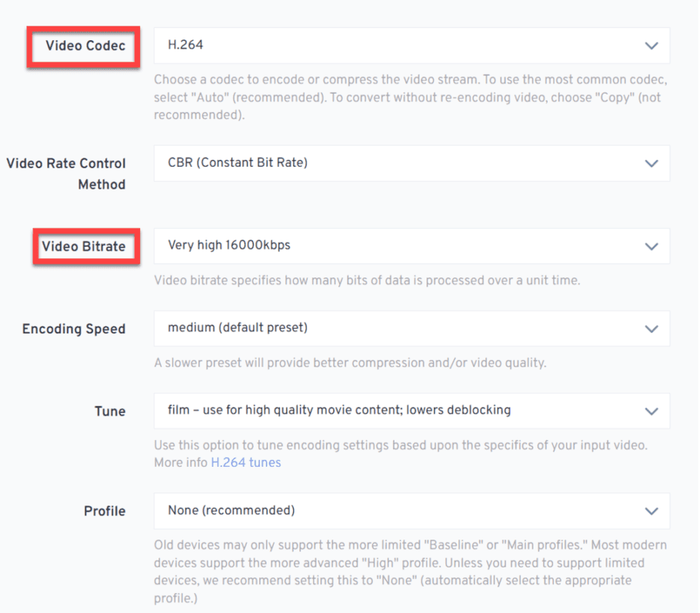The height and width of the screenshot is (613, 700).
Task: Open the 'None (recommended)' profile dropdown
Action: coord(411,511)
